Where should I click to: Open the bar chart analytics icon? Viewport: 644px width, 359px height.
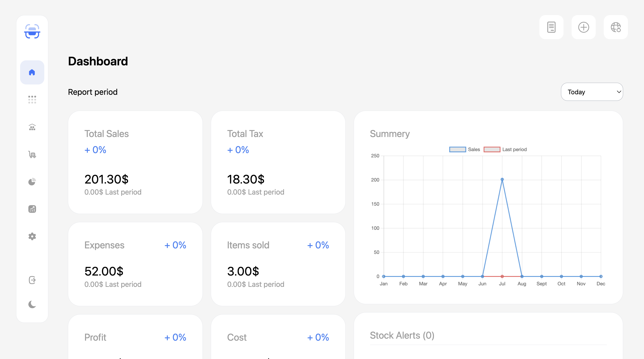tap(32, 209)
